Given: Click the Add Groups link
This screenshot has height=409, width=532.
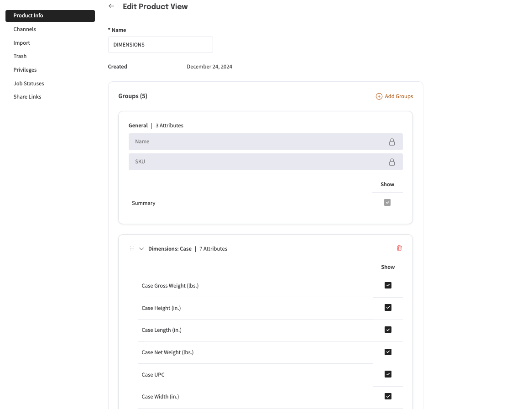Looking at the screenshot, I should click(394, 96).
